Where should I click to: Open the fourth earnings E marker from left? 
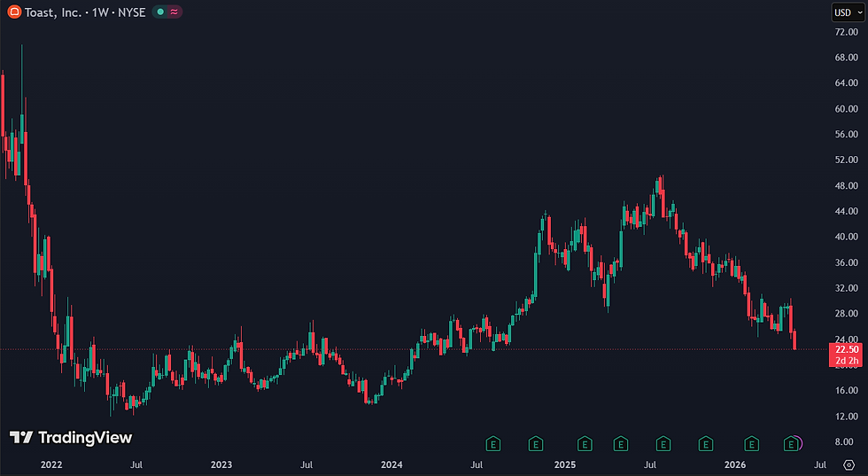point(621,444)
